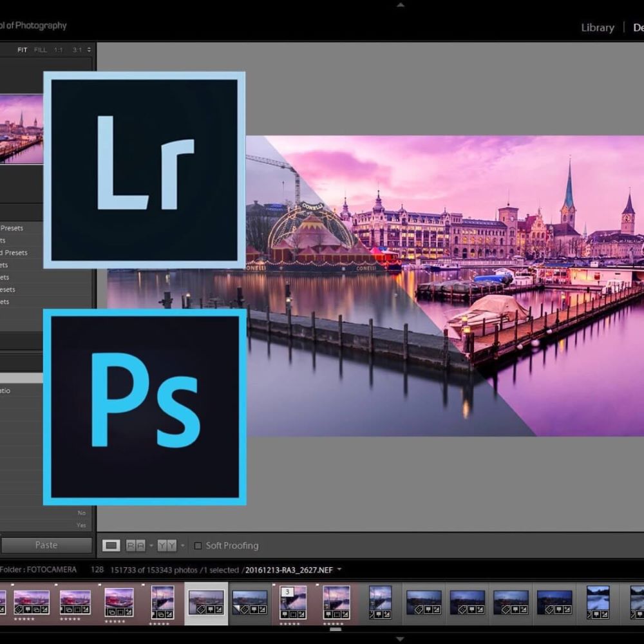Click the 'Folder : FOTOCAMERA' source text

click(38, 570)
